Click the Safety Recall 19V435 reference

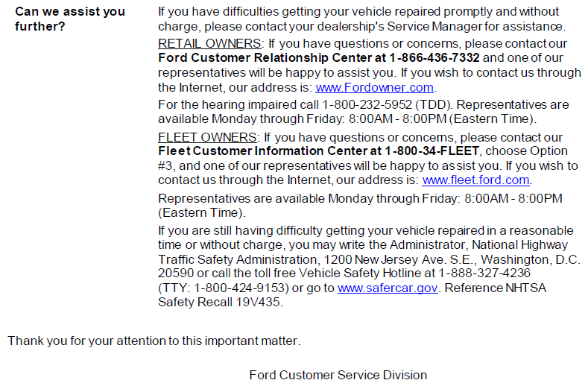[x=219, y=302]
